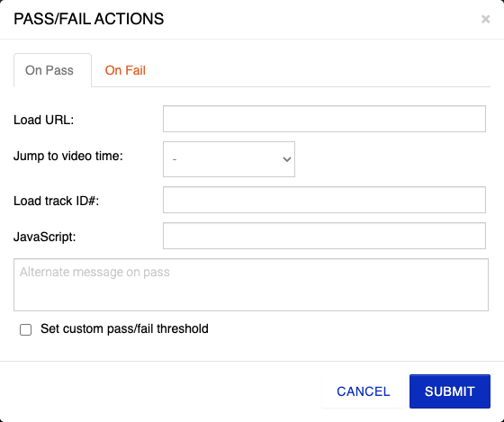The height and width of the screenshot is (422, 504).
Task: Switch to the On Fail tab
Action: tap(125, 70)
